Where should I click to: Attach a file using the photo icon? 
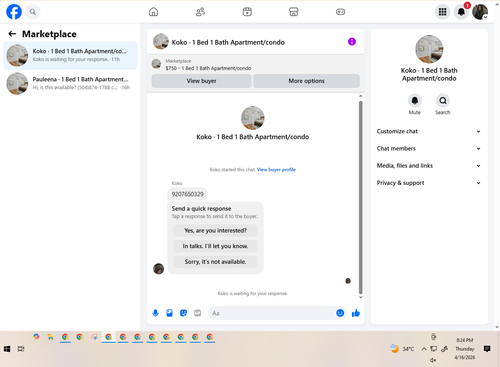click(x=169, y=313)
